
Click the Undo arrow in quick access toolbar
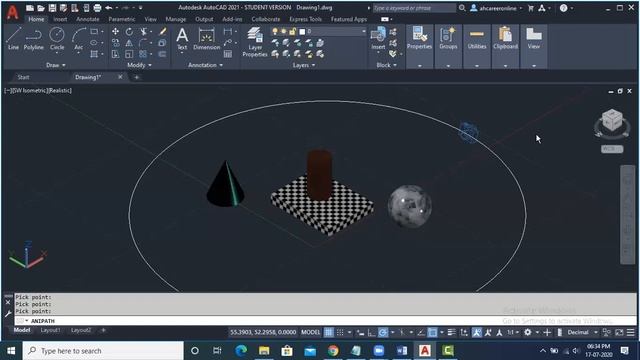tap(109, 8)
